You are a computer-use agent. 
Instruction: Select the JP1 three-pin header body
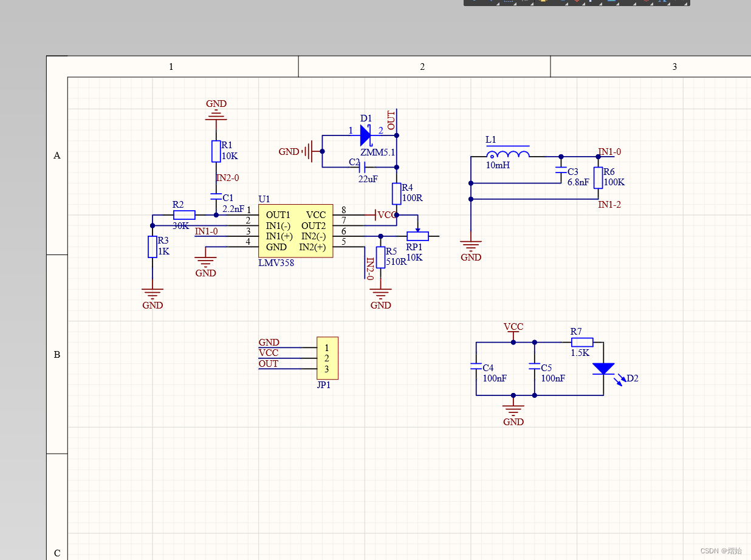click(327, 358)
